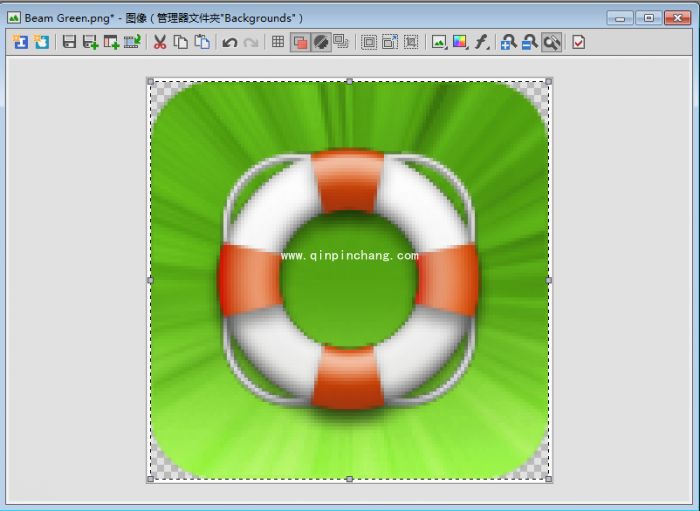Viewport: 700px width, 511px height.
Task: Click the dashed frame icon with the blue arrow
Action: (390, 42)
